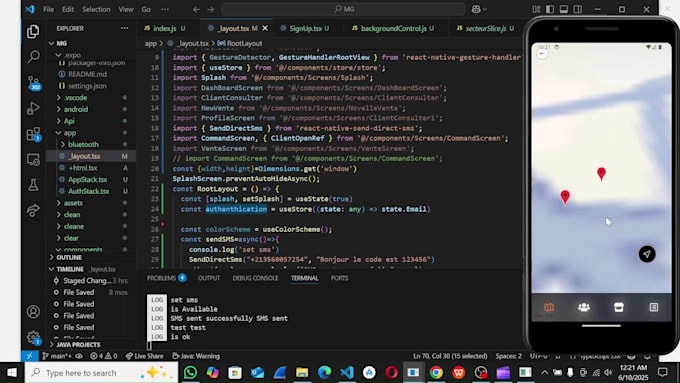Open the Live Share icon in activity bar
680x383 pixels.
(33, 211)
